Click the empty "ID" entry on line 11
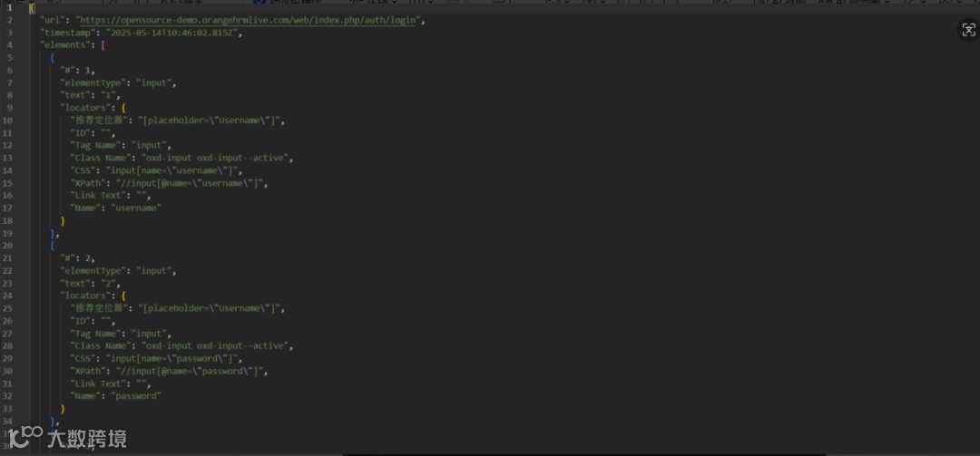 (x=93, y=132)
